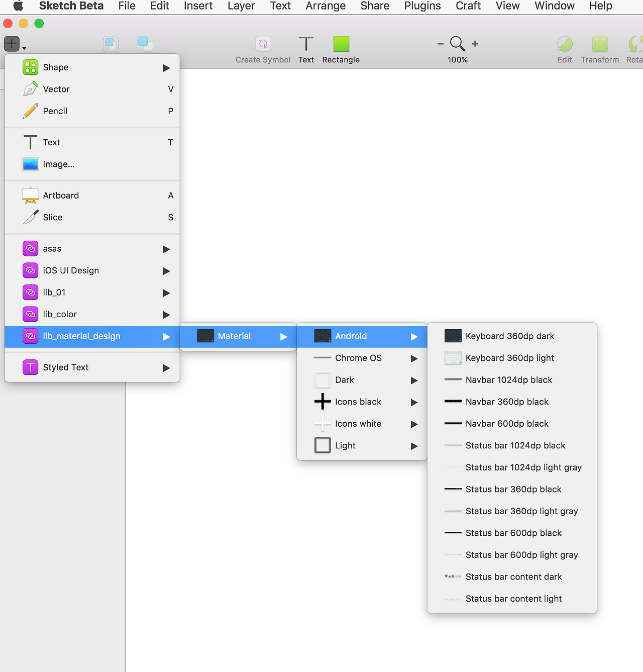Click the lib_01 library icon
643x672 pixels.
pyautogui.click(x=31, y=293)
